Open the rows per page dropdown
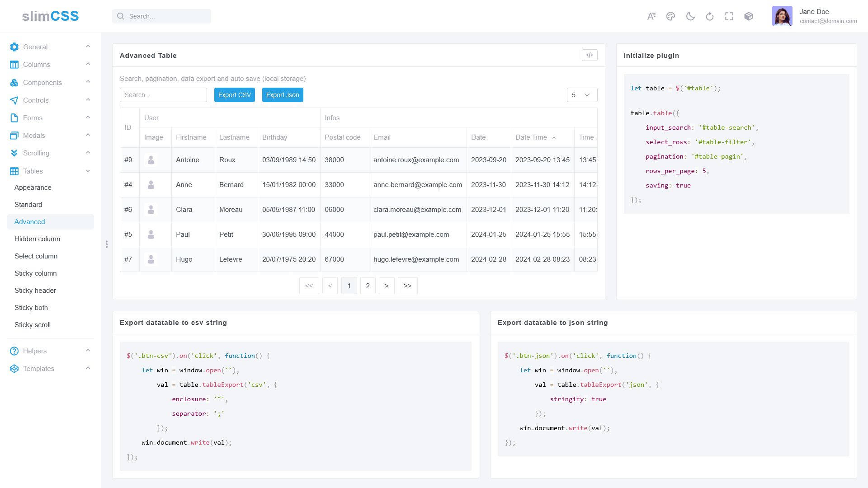Viewport: 868px width, 488px height. pos(582,95)
